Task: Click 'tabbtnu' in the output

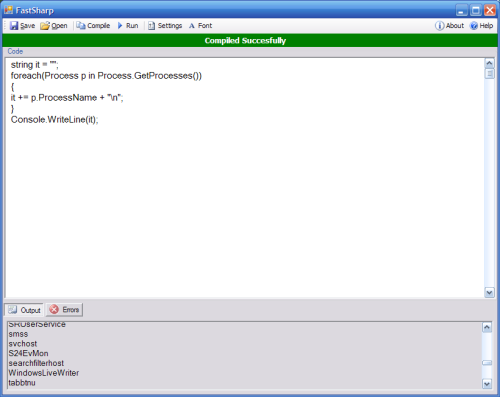Action: [x=22, y=383]
